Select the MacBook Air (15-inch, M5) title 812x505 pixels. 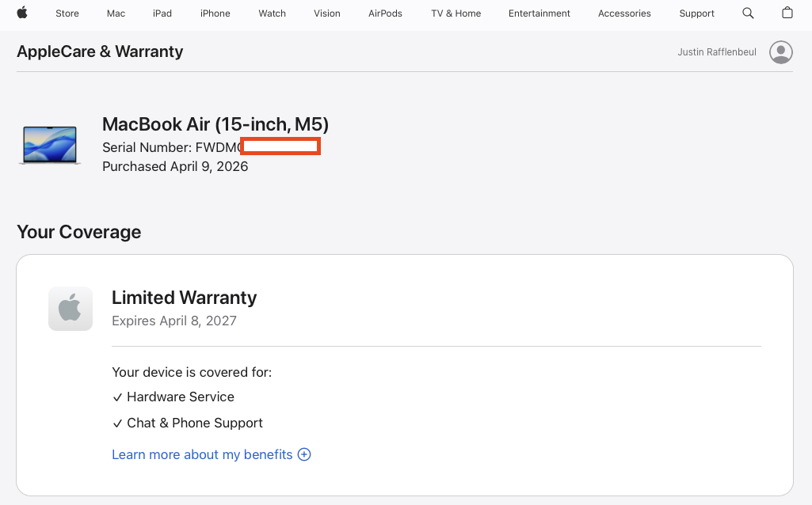215,125
